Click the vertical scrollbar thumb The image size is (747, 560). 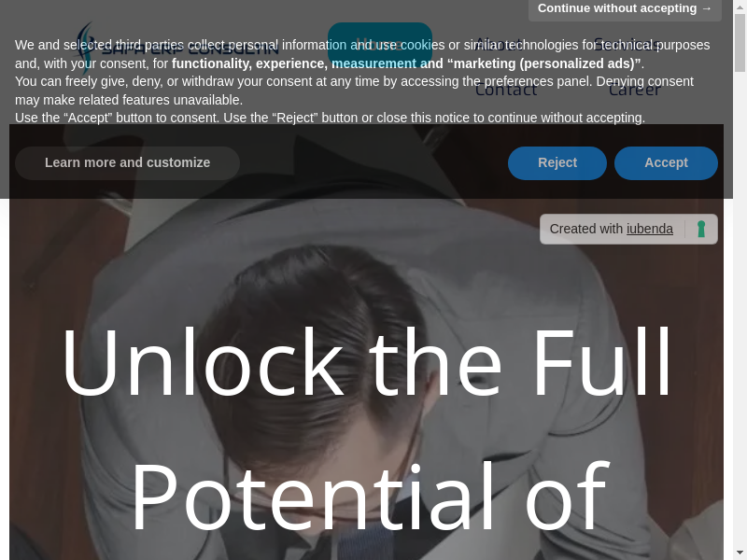pyautogui.click(x=740, y=43)
